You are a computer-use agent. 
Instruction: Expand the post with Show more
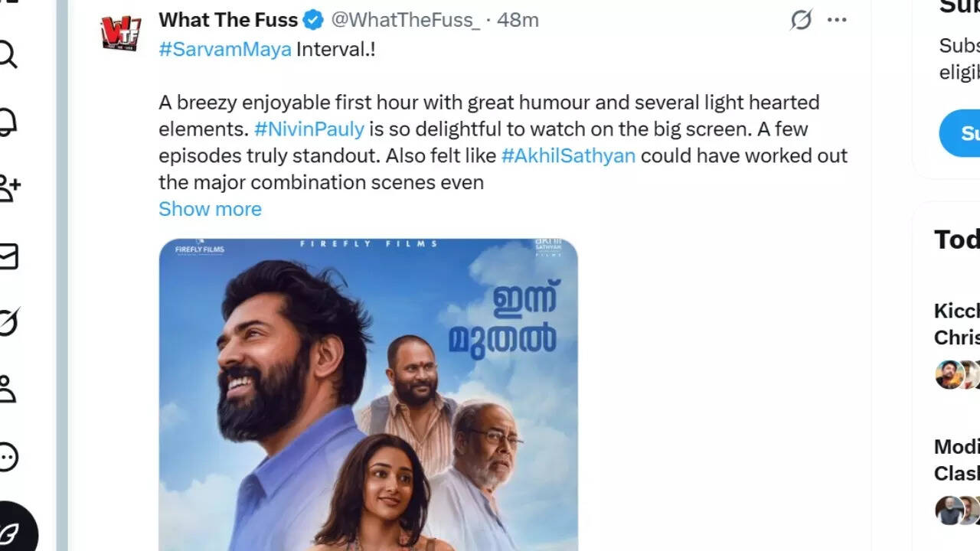point(210,209)
